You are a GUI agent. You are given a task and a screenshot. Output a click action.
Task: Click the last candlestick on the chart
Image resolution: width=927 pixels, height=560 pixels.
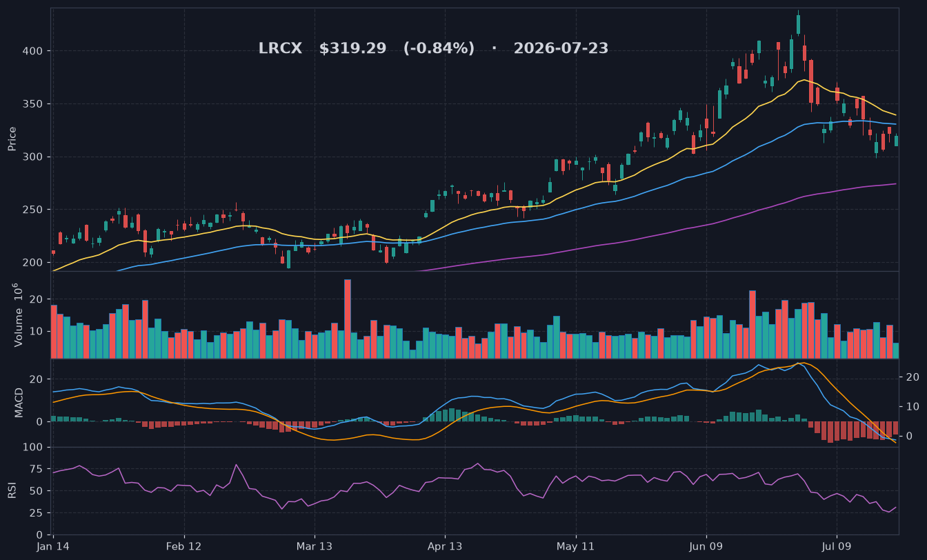(896, 141)
